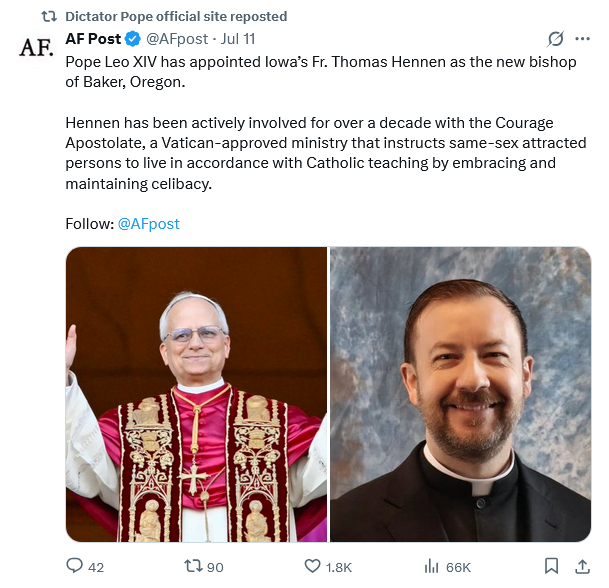Click the Jul 11 timestamp
The image size is (609, 588).
pos(238,39)
